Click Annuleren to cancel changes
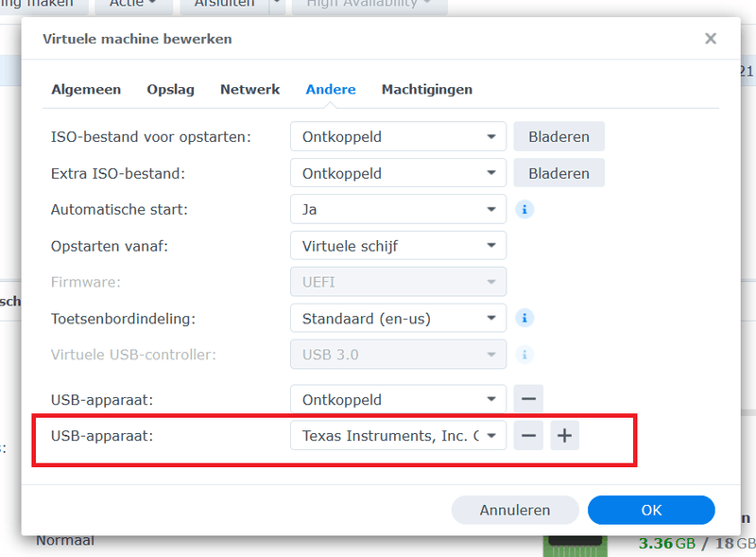 coord(515,510)
